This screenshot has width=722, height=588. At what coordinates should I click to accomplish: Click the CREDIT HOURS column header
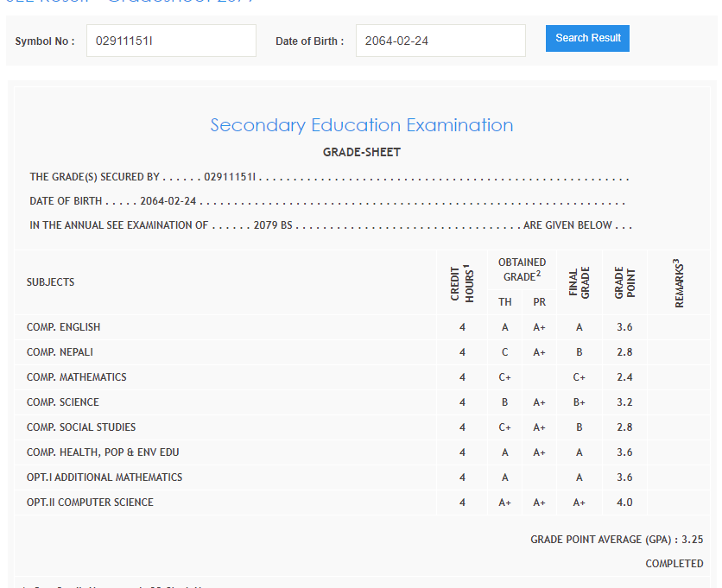click(462, 282)
